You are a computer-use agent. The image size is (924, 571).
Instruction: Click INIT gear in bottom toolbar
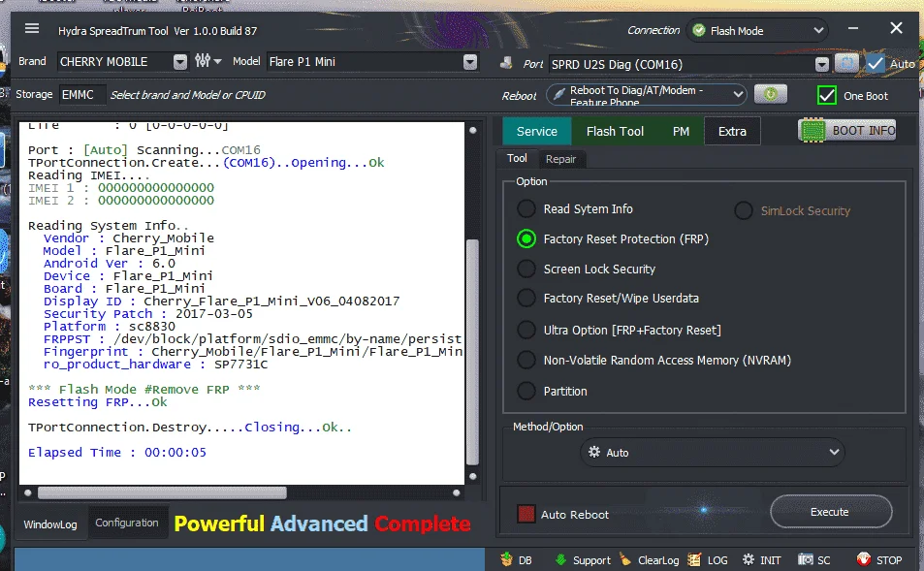749,559
